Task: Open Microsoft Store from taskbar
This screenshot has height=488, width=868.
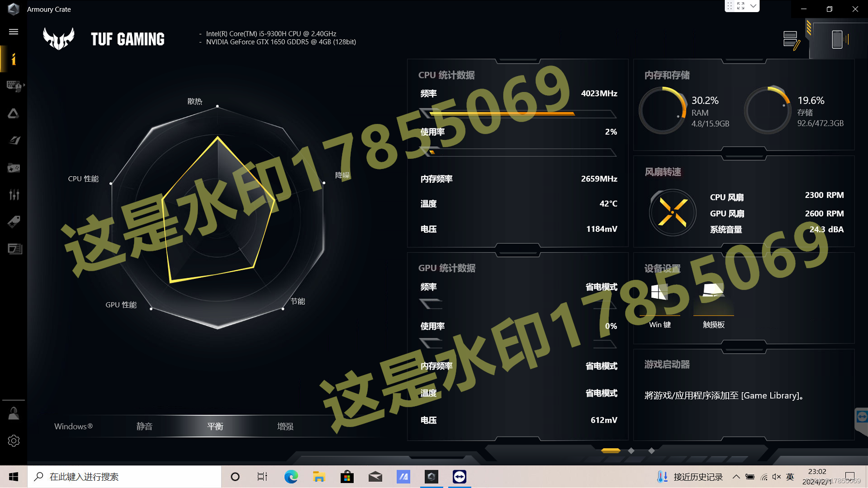Action: pyautogui.click(x=347, y=477)
